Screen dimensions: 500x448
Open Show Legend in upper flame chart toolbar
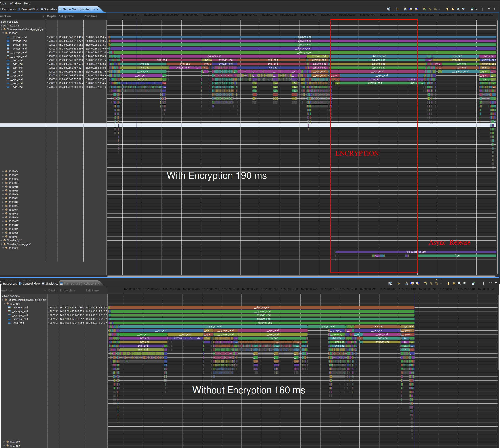click(x=389, y=9)
